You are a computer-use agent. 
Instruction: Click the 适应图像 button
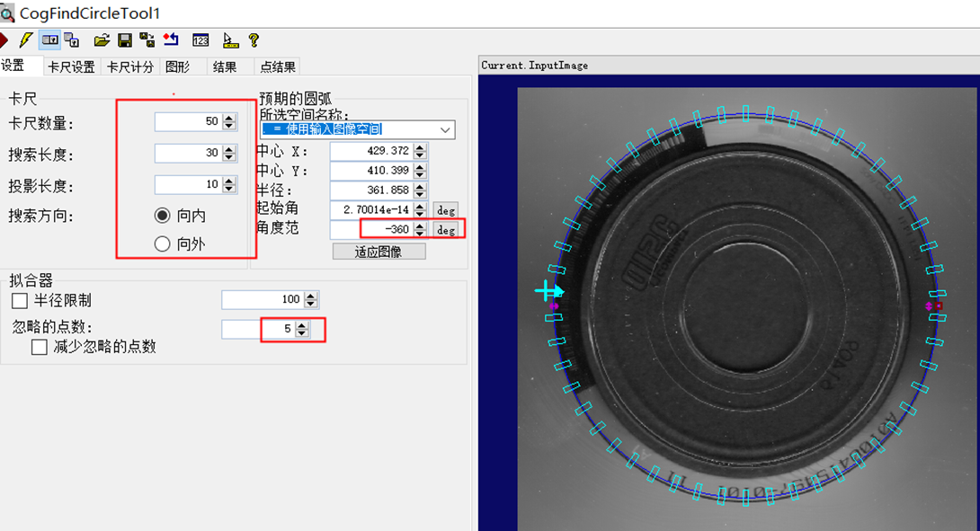pyautogui.click(x=379, y=252)
